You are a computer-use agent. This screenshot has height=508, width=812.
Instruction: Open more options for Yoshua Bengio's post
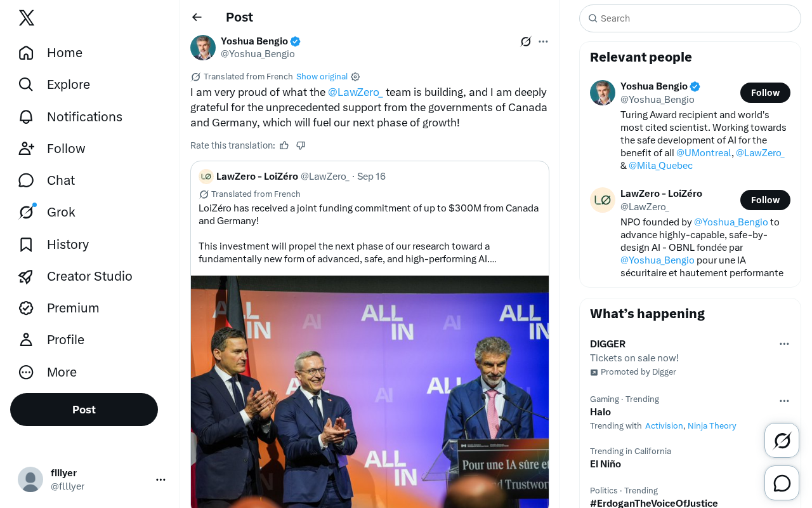543,41
